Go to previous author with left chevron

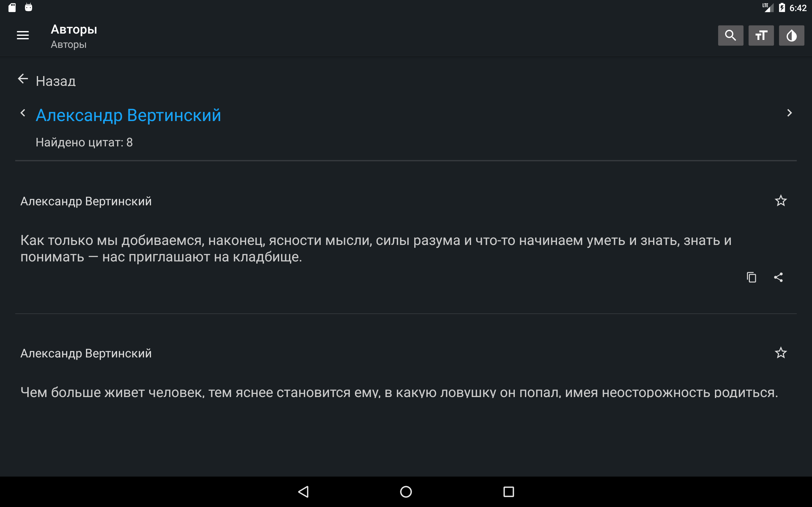[23, 113]
